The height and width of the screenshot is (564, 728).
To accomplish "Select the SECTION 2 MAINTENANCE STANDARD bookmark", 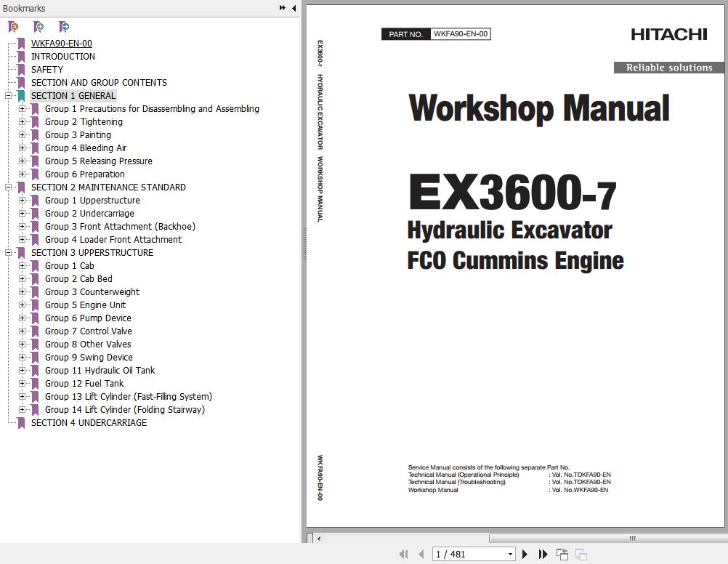I will pos(108,188).
